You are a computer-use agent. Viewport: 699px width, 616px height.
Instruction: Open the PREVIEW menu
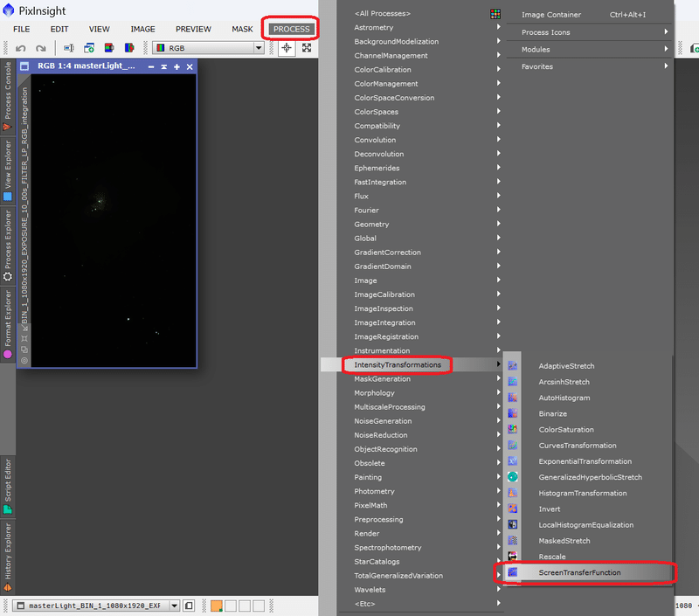pos(193,29)
